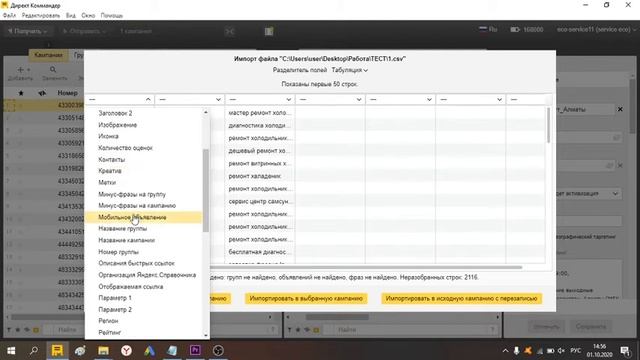Select row сервис центр самсун... in preview

tap(260, 201)
